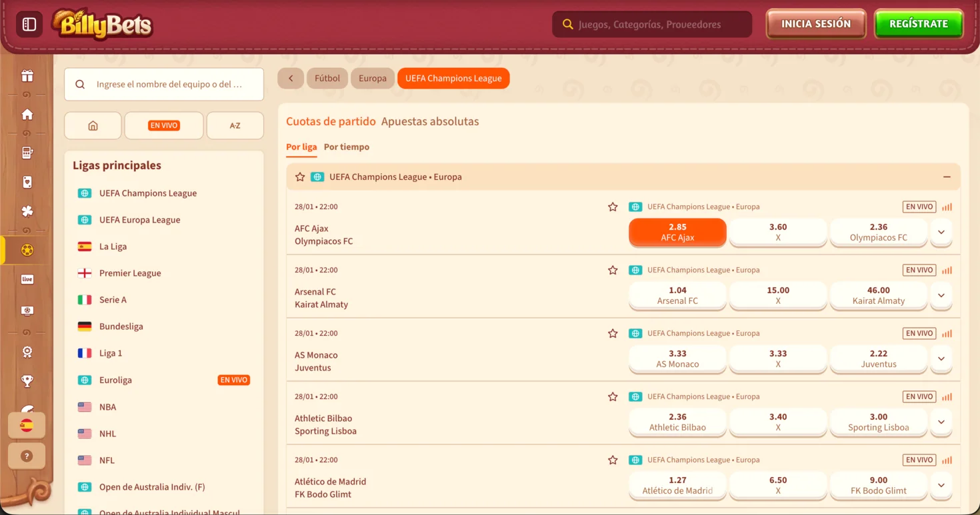The height and width of the screenshot is (515, 980).
Task: Toggle the sidebar panel icon beside the logo
Action: pyautogui.click(x=29, y=25)
